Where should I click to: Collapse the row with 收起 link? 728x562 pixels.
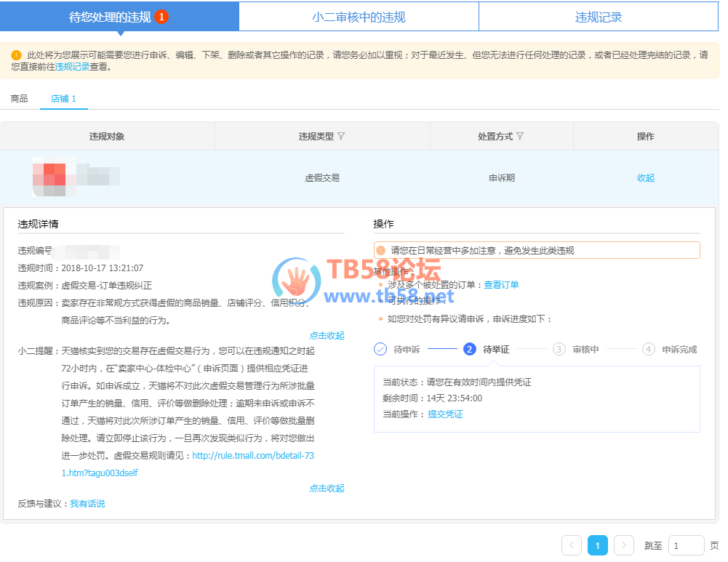[645, 177]
